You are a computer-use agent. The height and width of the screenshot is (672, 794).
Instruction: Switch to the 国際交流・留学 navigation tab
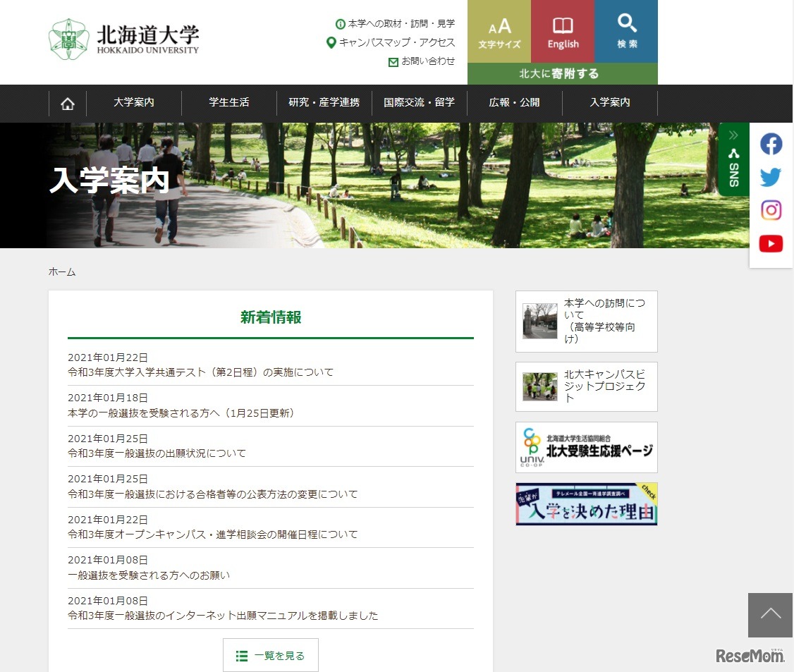click(419, 103)
